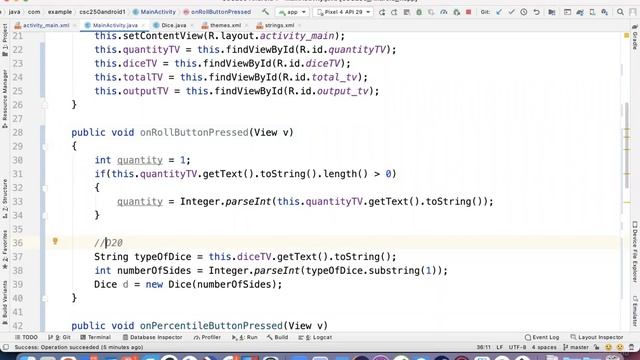Open the Favorites tool window
The width and height of the screenshot is (640, 360).
click(x=5, y=250)
